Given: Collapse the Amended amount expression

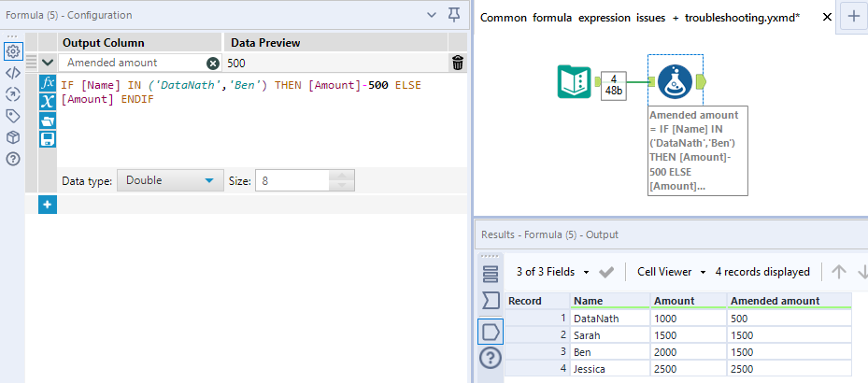Looking at the screenshot, I should (x=47, y=63).
